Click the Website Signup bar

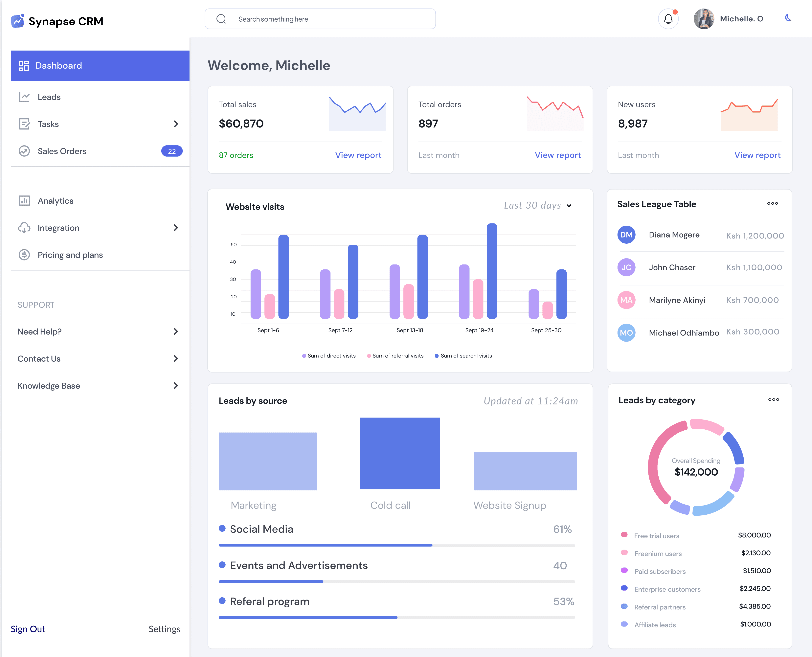pyautogui.click(x=525, y=471)
